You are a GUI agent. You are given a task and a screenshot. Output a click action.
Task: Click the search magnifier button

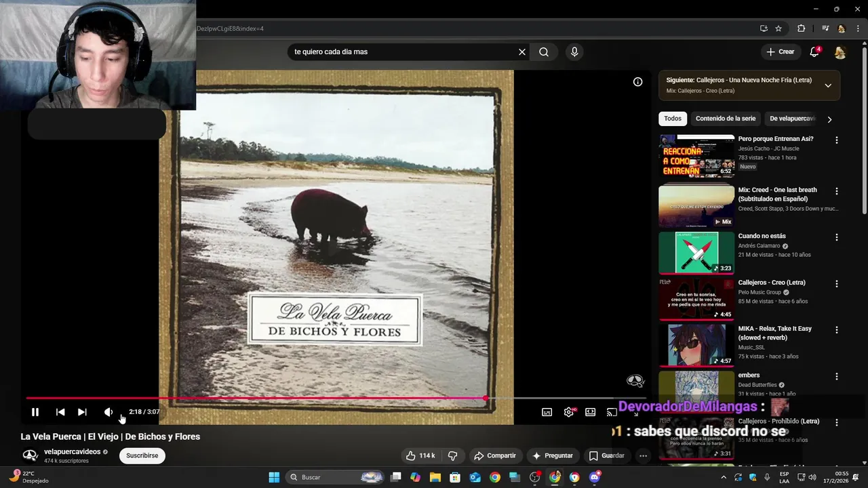(544, 52)
